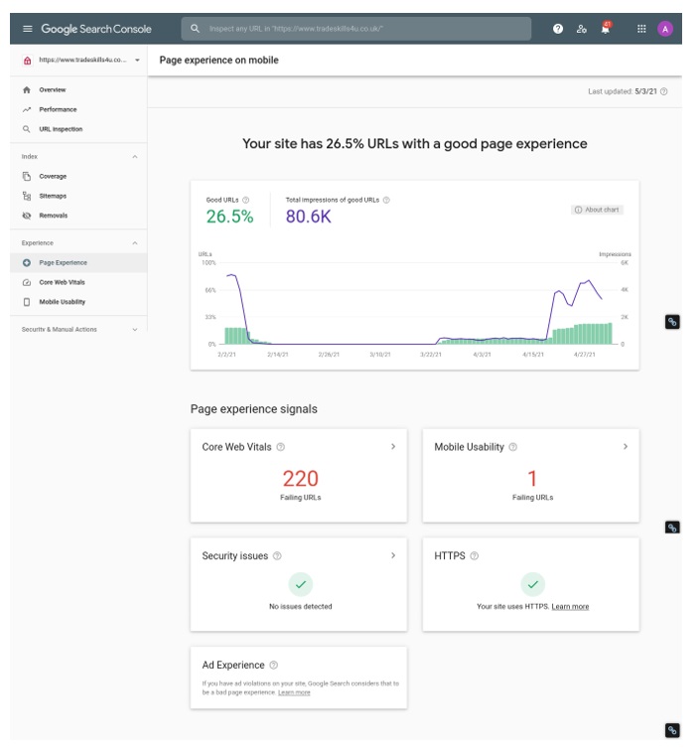This screenshot has width=700, height=755.
Task: Open the Google apps grid icon
Action: point(641,29)
